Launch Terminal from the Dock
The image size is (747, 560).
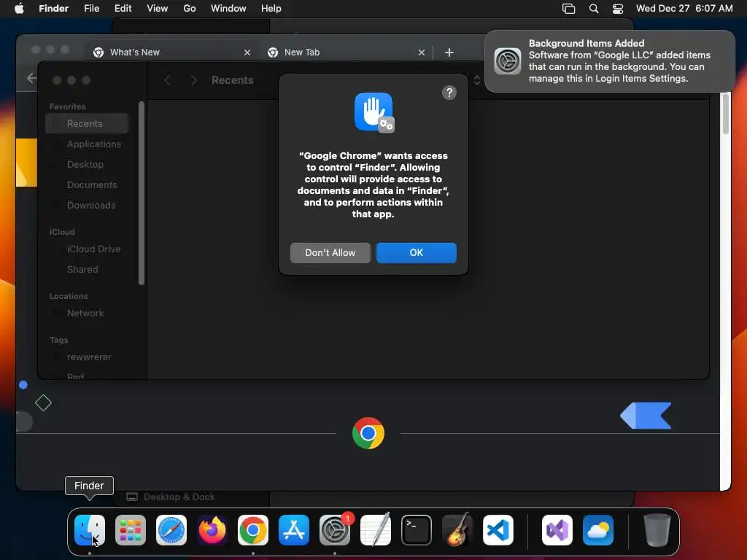(x=417, y=530)
